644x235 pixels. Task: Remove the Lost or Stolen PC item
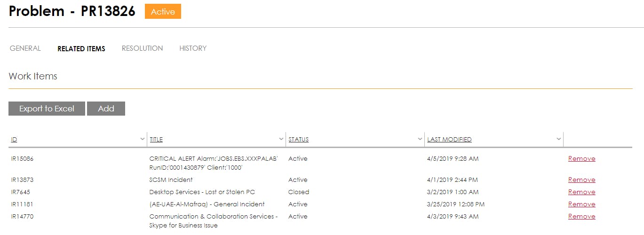(x=581, y=192)
